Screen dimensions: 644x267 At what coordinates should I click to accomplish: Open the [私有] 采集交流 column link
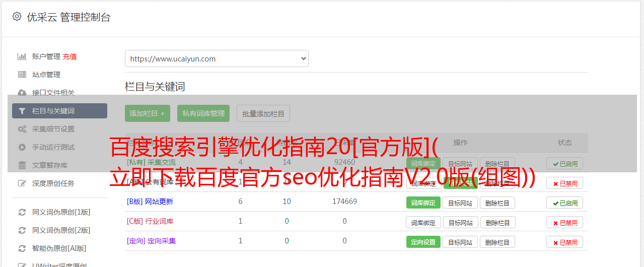click(x=152, y=162)
